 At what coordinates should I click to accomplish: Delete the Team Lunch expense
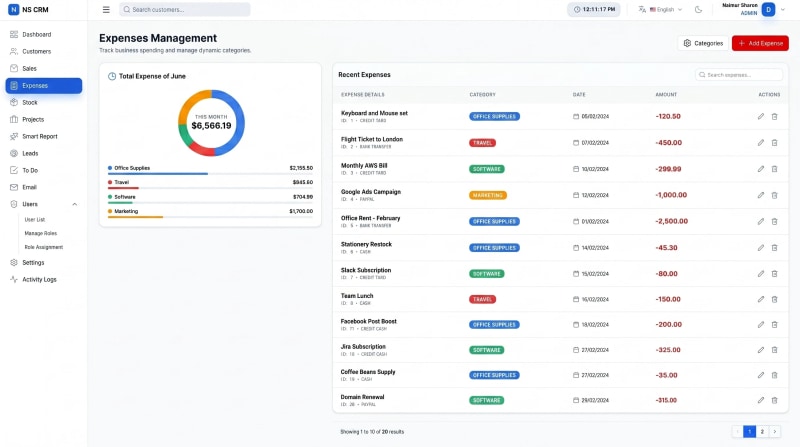coord(774,299)
